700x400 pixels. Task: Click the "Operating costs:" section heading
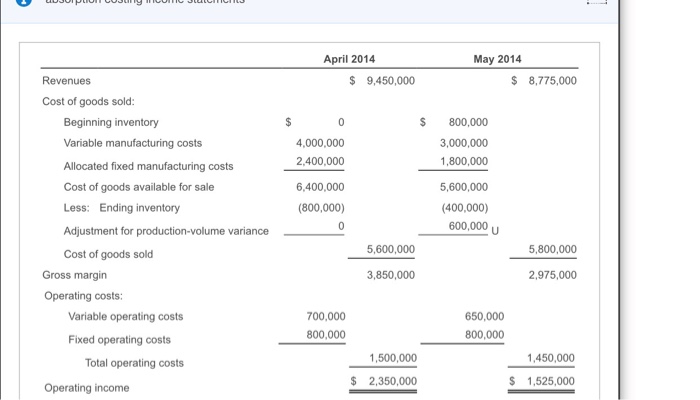83,296
